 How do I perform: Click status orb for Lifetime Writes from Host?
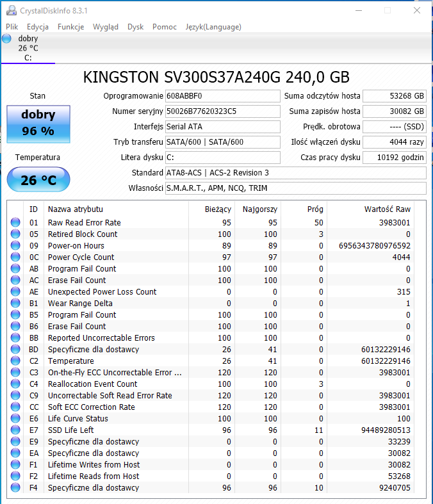click(15, 464)
